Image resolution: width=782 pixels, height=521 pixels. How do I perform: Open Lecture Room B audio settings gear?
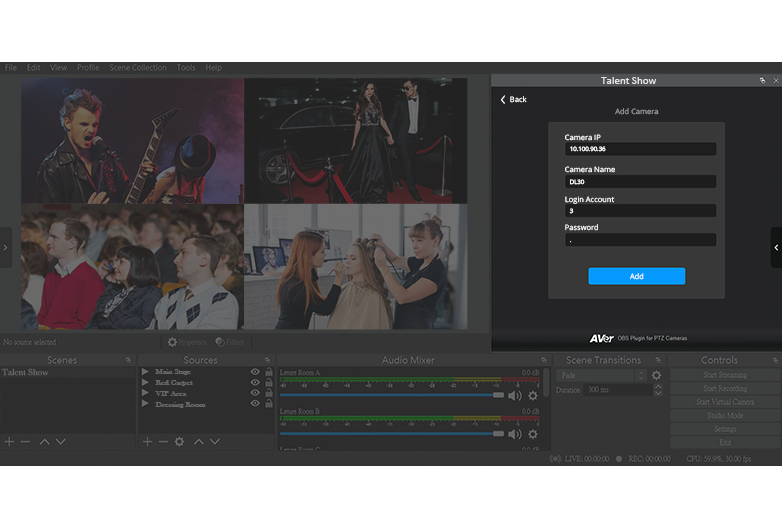[x=532, y=434]
